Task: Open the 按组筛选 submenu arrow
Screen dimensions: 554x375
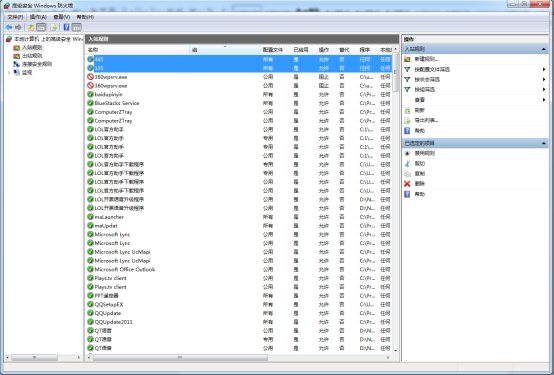Action: [x=544, y=89]
